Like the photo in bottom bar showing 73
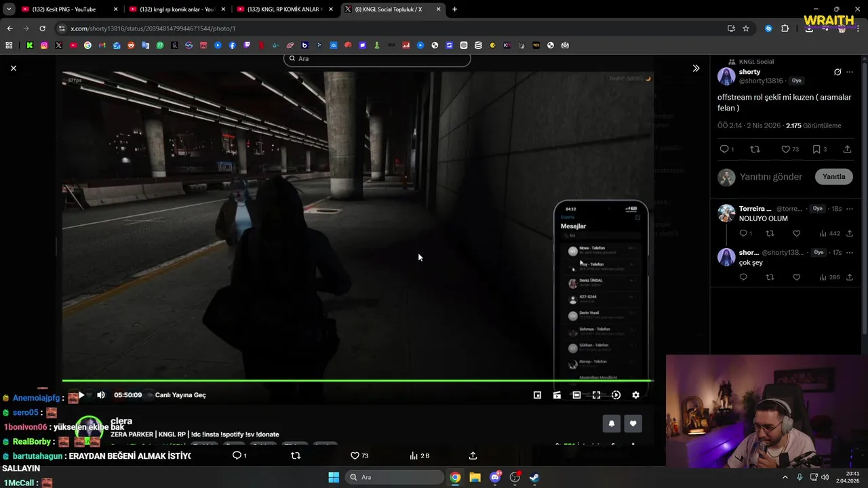The height and width of the screenshot is (488, 868). click(x=355, y=455)
